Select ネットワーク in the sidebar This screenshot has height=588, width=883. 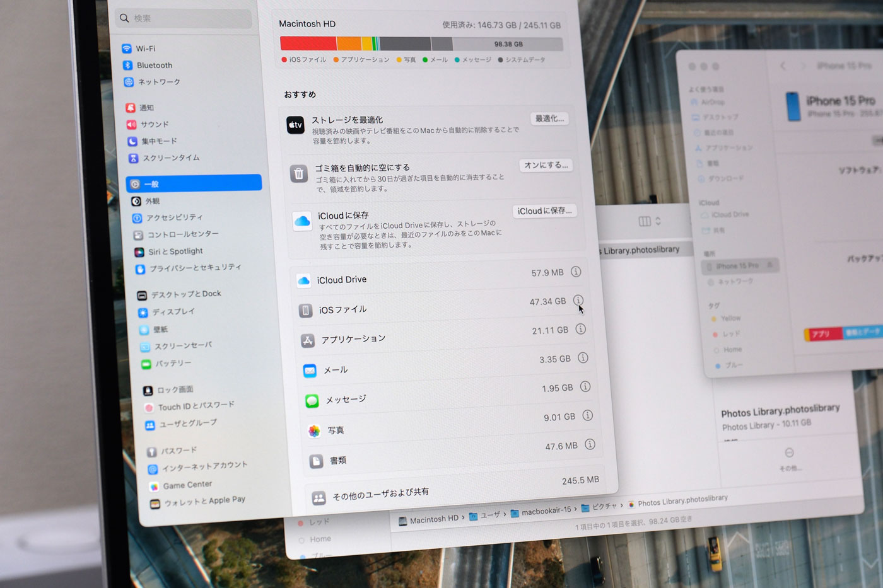pos(152,82)
